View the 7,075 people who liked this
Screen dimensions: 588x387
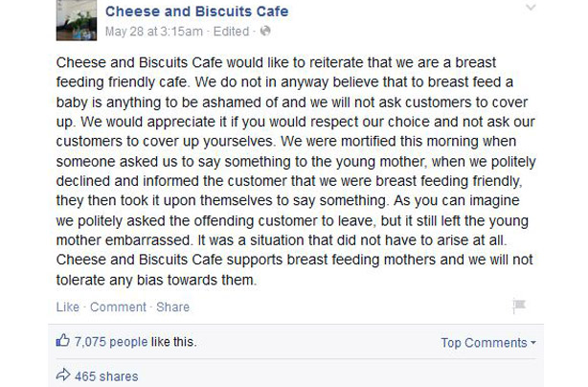[x=111, y=342]
